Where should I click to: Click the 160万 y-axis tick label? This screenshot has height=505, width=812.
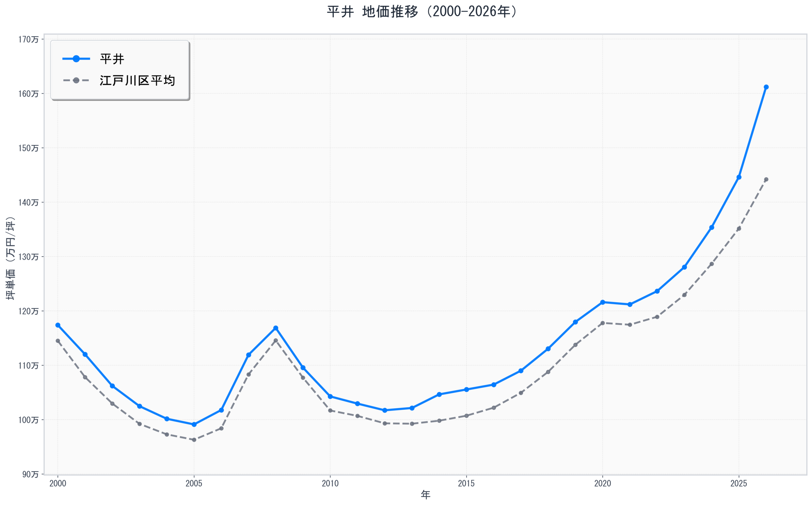click(x=28, y=94)
